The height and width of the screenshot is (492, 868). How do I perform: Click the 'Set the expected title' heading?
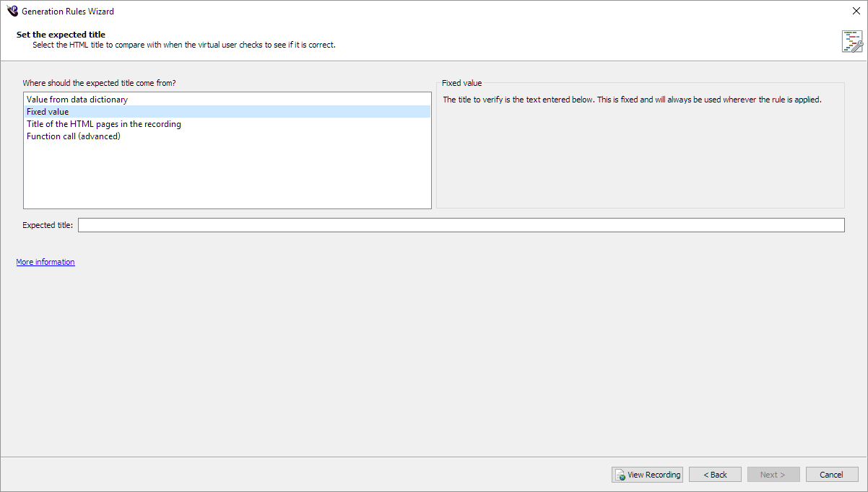(x=61, y=35)
